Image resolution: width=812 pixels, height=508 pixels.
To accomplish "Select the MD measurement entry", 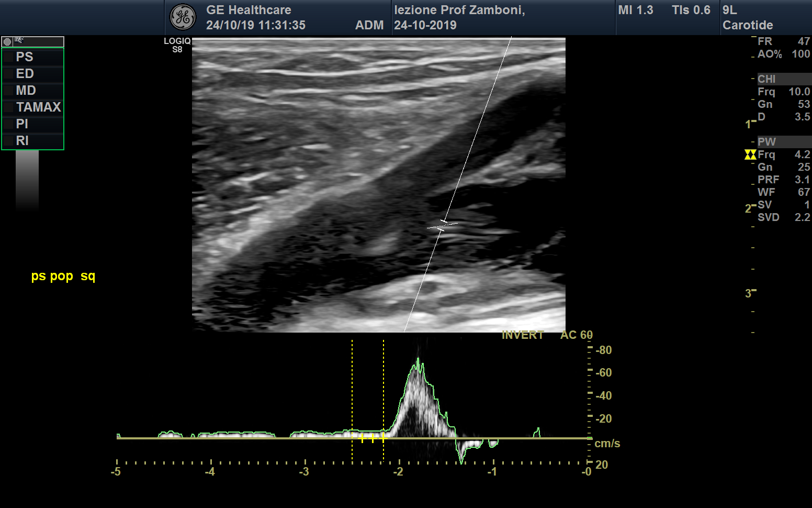I will click(x=26, y=91).
